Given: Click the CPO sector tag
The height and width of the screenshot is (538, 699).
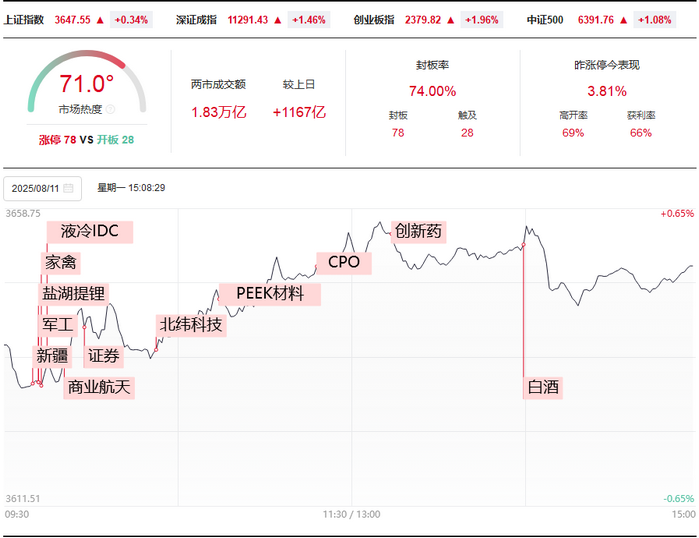Looking at the screenshot, I should point(344,263).
